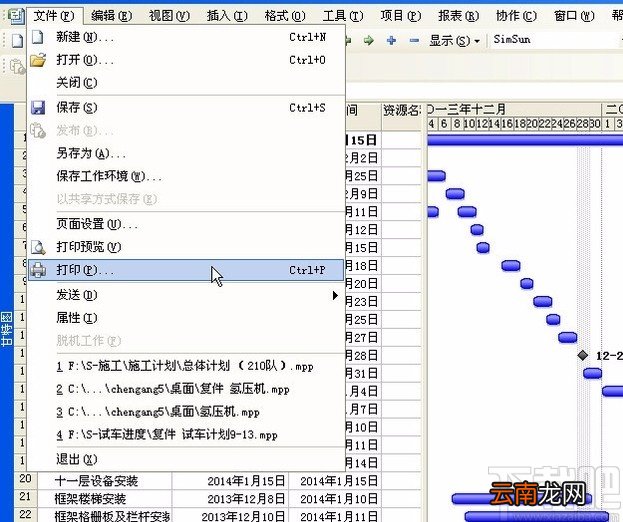Open the 显示(S) Show dropdown
Viewport: 623px width, 522px height.
[x=455, y=40]
